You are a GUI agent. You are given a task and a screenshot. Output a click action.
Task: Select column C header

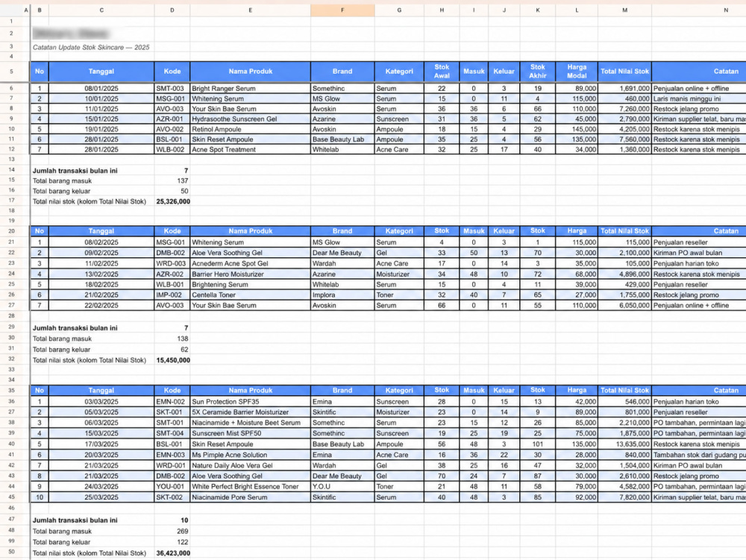101,10
